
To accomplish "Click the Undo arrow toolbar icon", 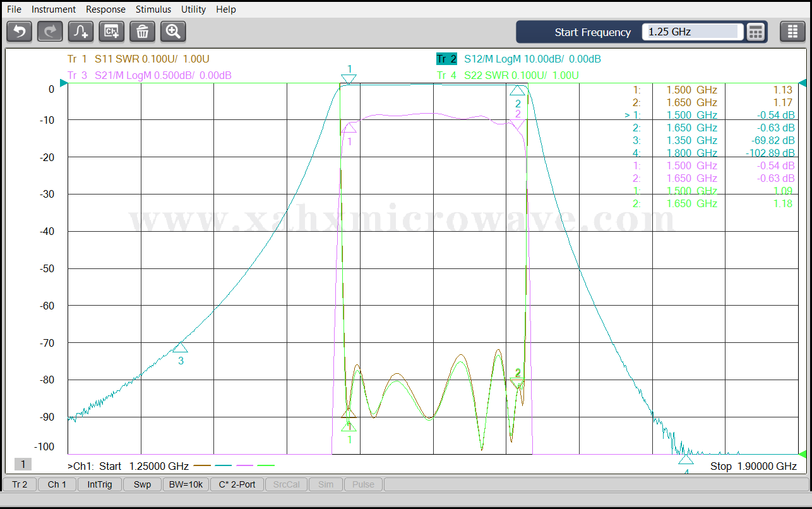I will [20, 31].
